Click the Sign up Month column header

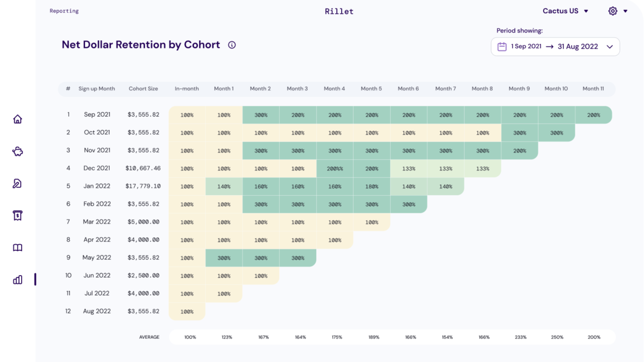pos(97,89)
